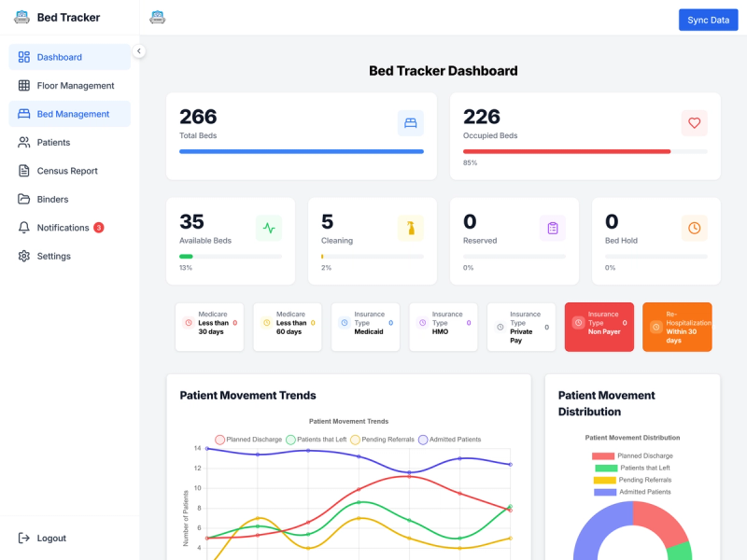Image resolution: width=747 pixels, height=560 pixels.
Task: Open the red Insurance Type Non Payer tile
Action: (599, 328)
